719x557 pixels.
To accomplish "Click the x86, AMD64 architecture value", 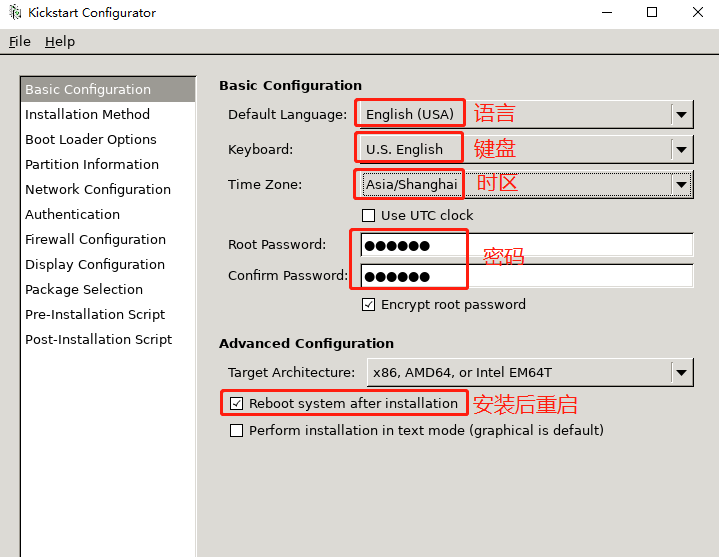I will pyautogui.click(x=463, y=372).
